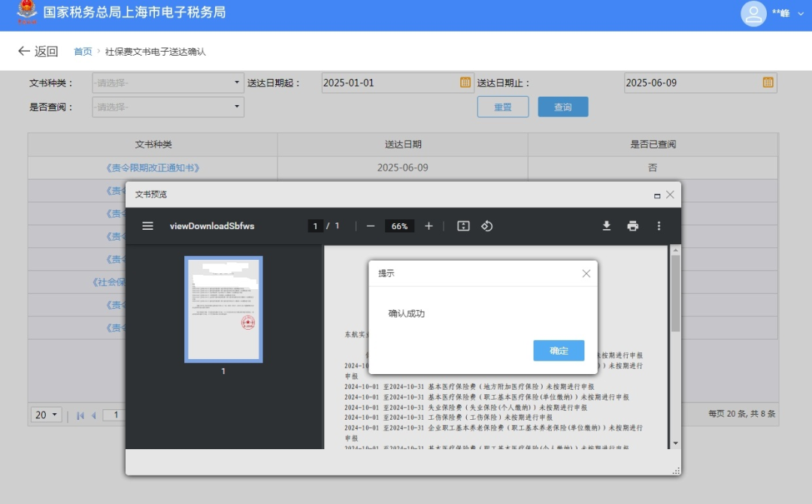Zoom in using the plus icon
The width and height of the screenshot is (812, 504).
(x=429, y=226)
